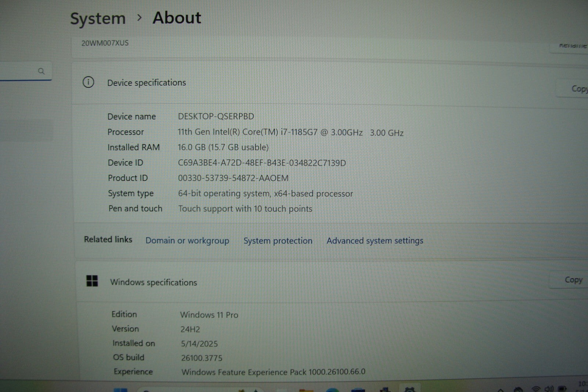Viewport: 588px width, 392px height.
Task: Open the System protection link
Action: point(278,241)
